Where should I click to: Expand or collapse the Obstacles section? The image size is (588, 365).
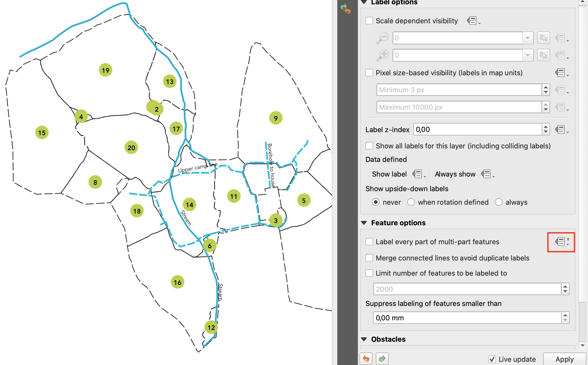click(364, 339)
